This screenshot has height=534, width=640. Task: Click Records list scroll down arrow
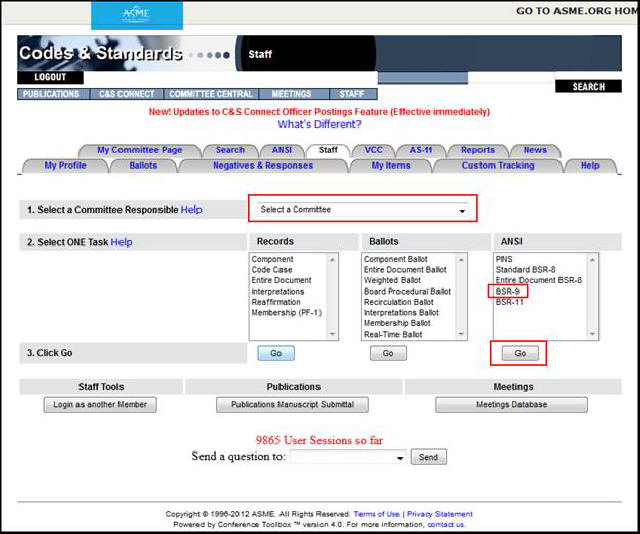(x=332, y=334)
